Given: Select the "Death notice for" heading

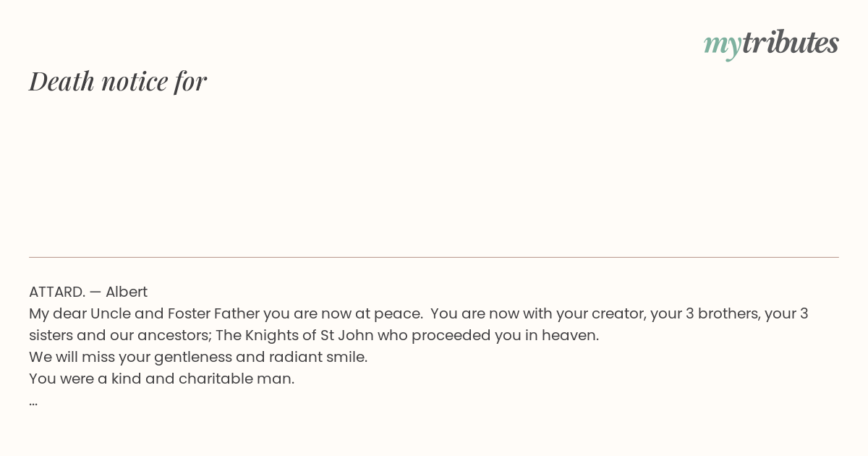Looking at the screenshot, I should pyautogui.click(x=118, y=81).
